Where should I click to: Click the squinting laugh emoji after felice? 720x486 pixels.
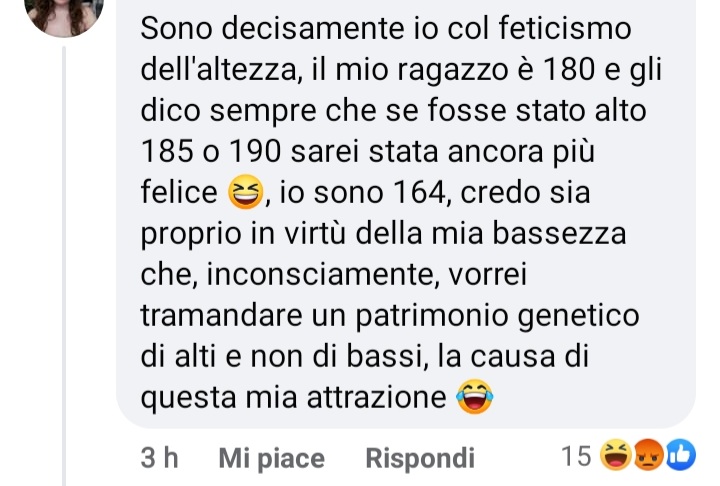[246, 192]
